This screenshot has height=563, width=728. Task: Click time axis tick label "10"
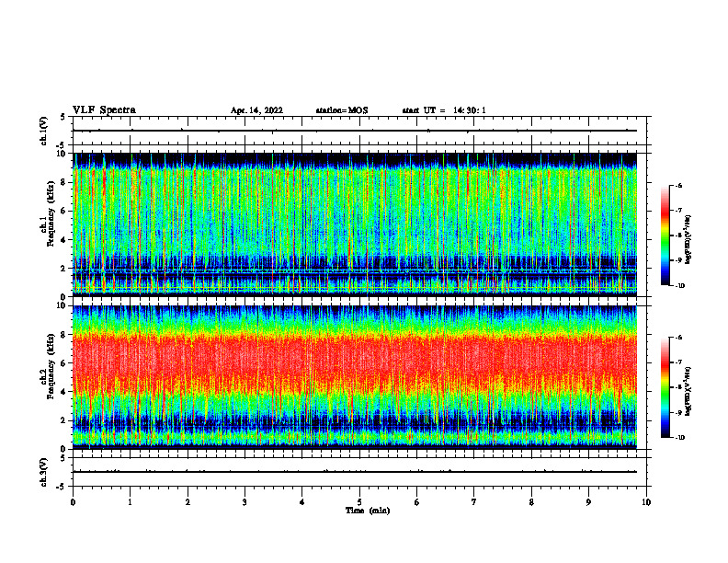646,502
